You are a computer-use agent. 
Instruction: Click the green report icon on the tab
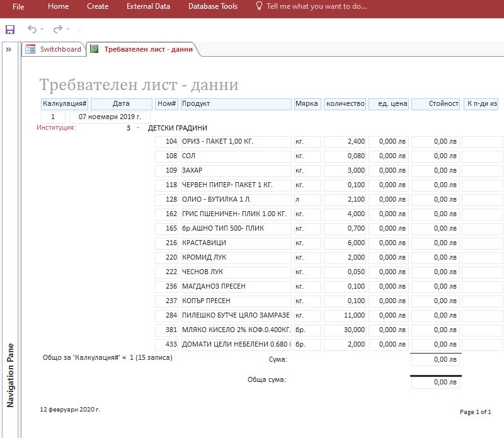94,49
